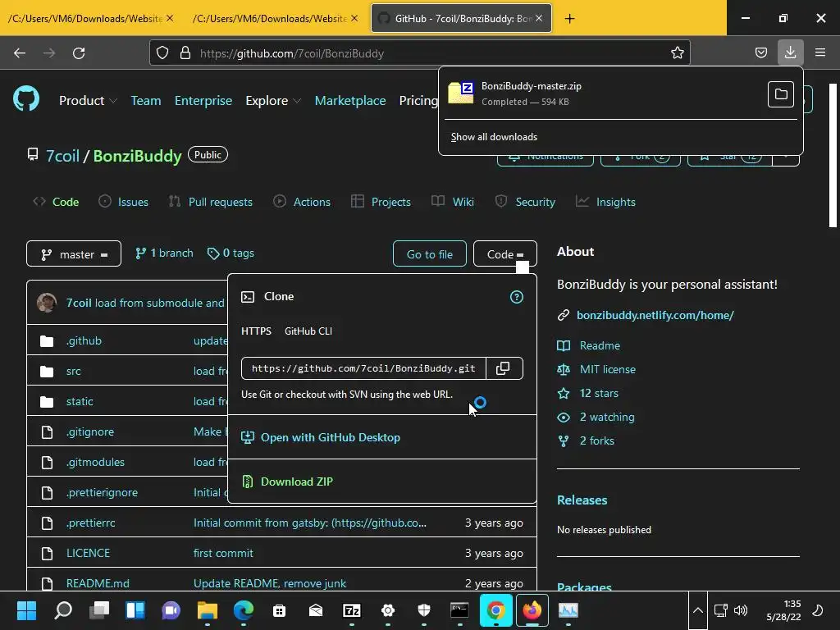This screenshot has height=630, width=840.
Task: Open the Projects tab
Action: [381, 202]
